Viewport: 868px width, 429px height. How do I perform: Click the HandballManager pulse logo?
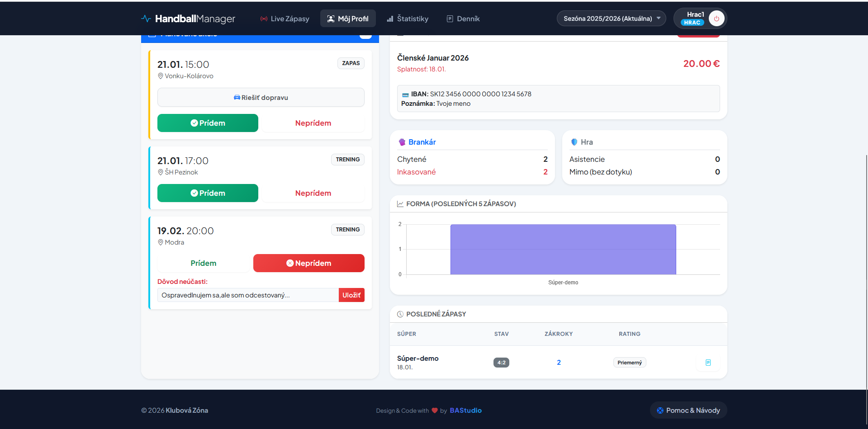click(x=146, y=19)
